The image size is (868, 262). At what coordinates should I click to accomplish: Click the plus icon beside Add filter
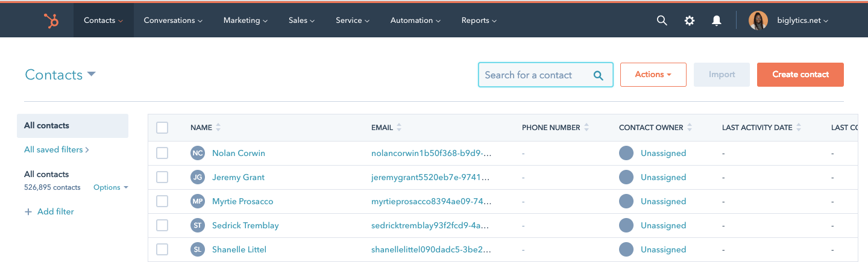(x=28, y=212)
